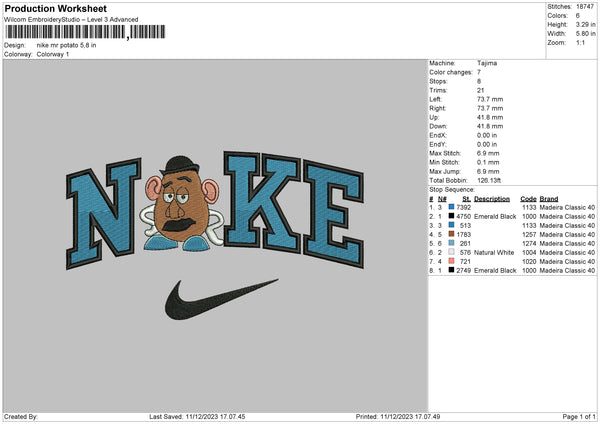Click the brown swatch for stop 4

click(x=452, y=234)
